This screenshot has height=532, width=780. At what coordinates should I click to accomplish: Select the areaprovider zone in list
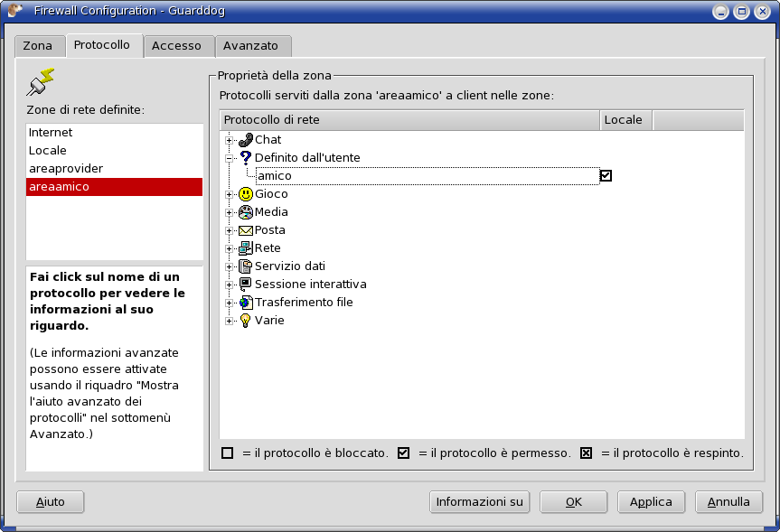click(x=66, y=169)
